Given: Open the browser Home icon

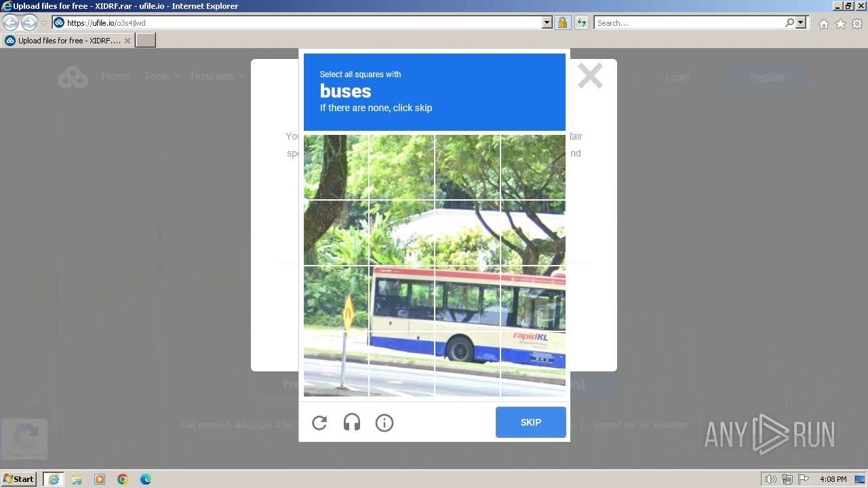Looking at the screenshot, I should [823, 24].
